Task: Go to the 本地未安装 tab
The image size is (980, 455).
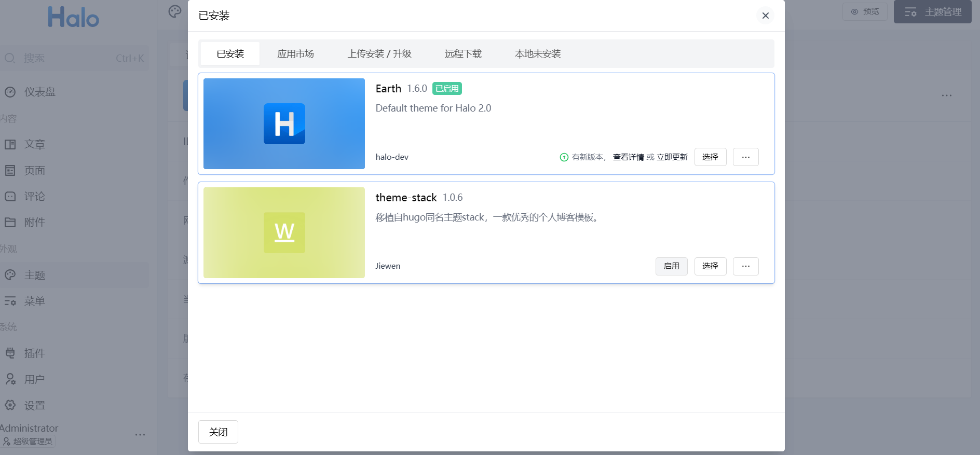Action: point(538,54)
